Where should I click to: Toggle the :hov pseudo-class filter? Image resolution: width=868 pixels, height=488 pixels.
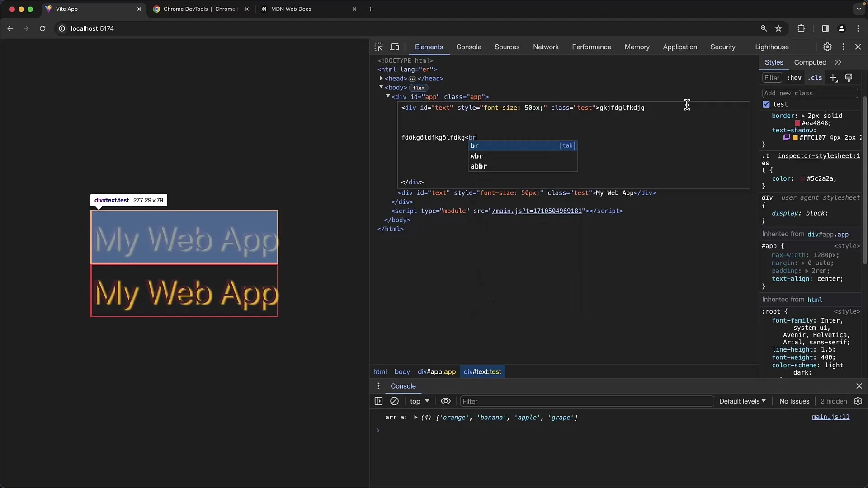tap(795, 77)
